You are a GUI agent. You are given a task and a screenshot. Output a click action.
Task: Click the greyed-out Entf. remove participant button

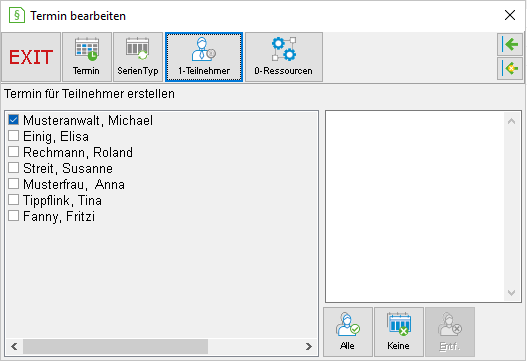[x=450, y=332]
